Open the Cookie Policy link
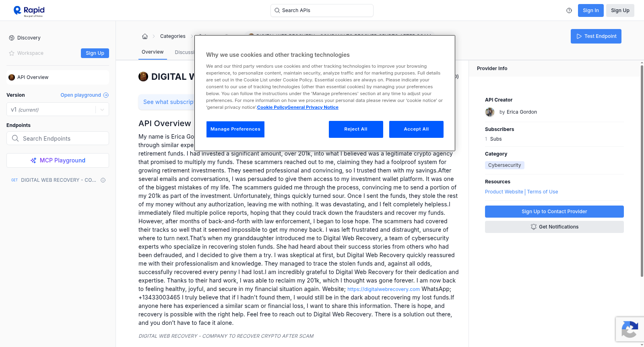644x347 pixels. pyautogui.click(x=272, y=108)
